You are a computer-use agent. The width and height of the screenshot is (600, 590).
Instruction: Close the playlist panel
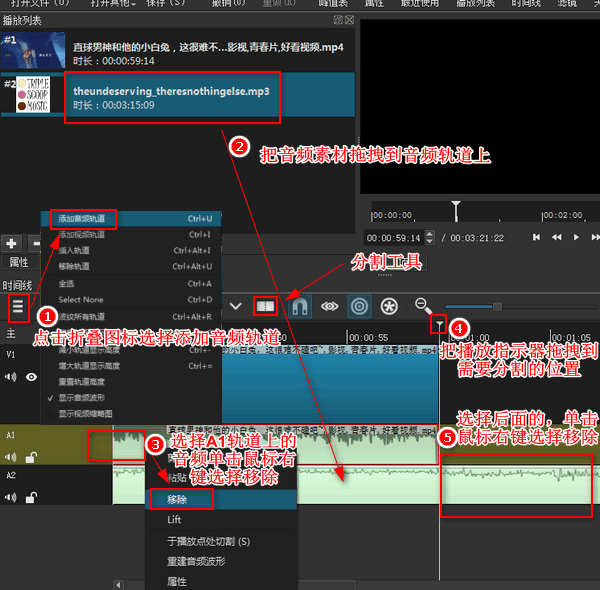point(349,20)
